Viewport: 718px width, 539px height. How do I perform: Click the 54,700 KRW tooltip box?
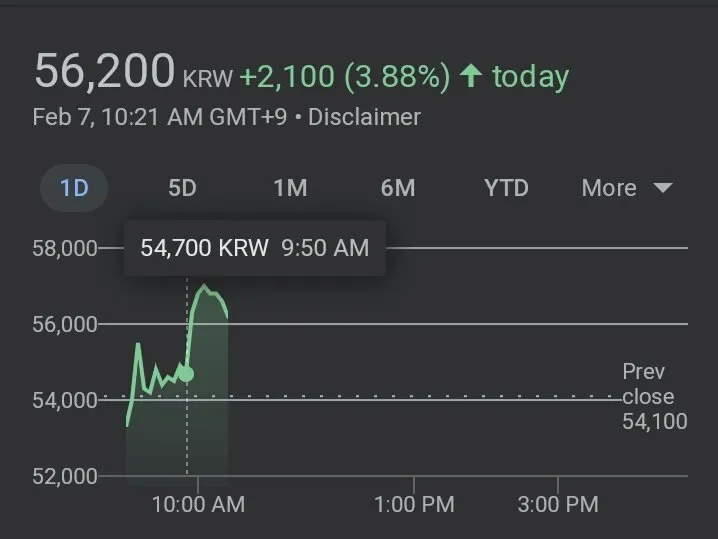click(255, 248)
